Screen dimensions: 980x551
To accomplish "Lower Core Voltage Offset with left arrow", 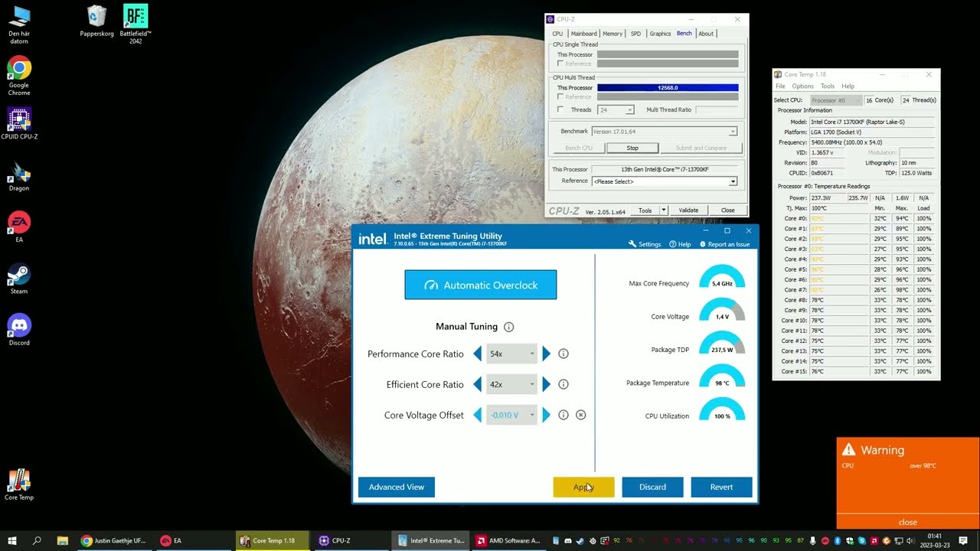I will [x=478, y=415].
